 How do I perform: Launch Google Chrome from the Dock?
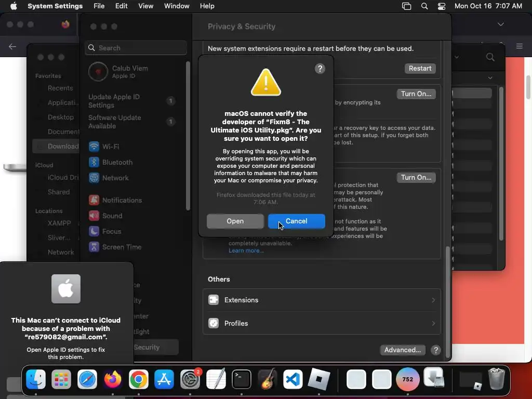138,379
